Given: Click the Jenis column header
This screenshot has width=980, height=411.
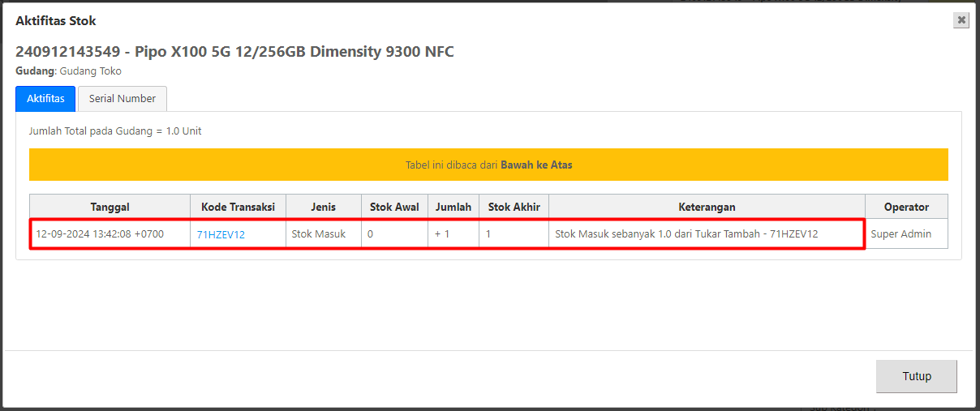Looking at the screenshot, I should [324, 207].
